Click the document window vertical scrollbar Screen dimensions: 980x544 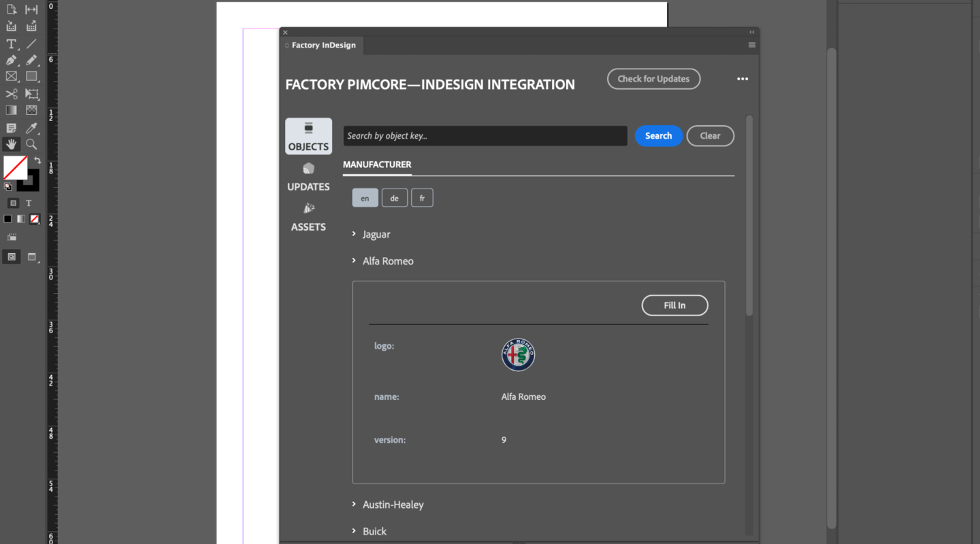pyautogui.click(x=831, y=288)
